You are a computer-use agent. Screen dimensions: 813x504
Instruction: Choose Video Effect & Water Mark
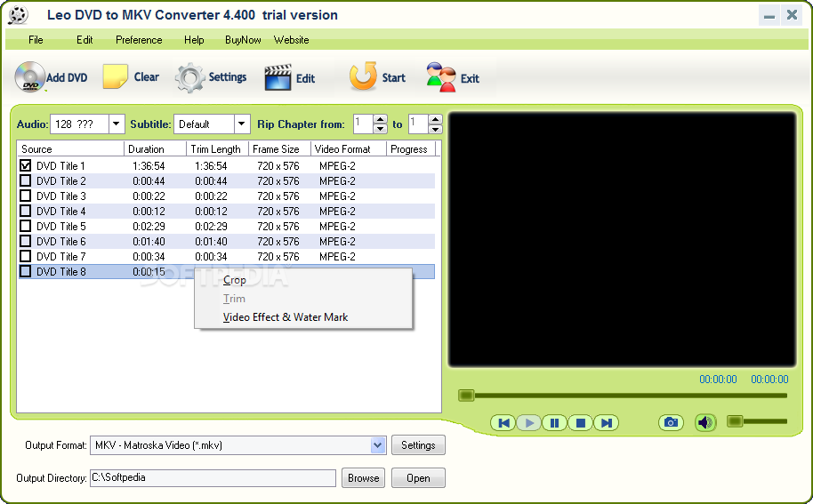286,317
